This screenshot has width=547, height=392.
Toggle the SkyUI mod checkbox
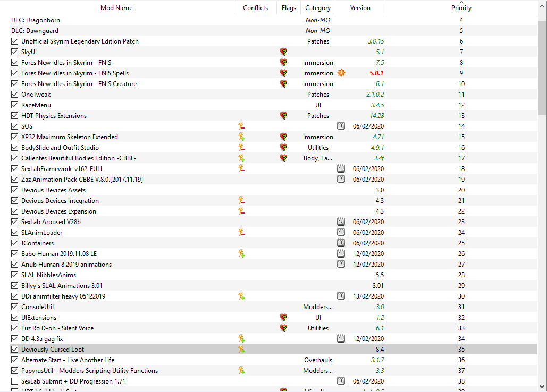point(15,52)
